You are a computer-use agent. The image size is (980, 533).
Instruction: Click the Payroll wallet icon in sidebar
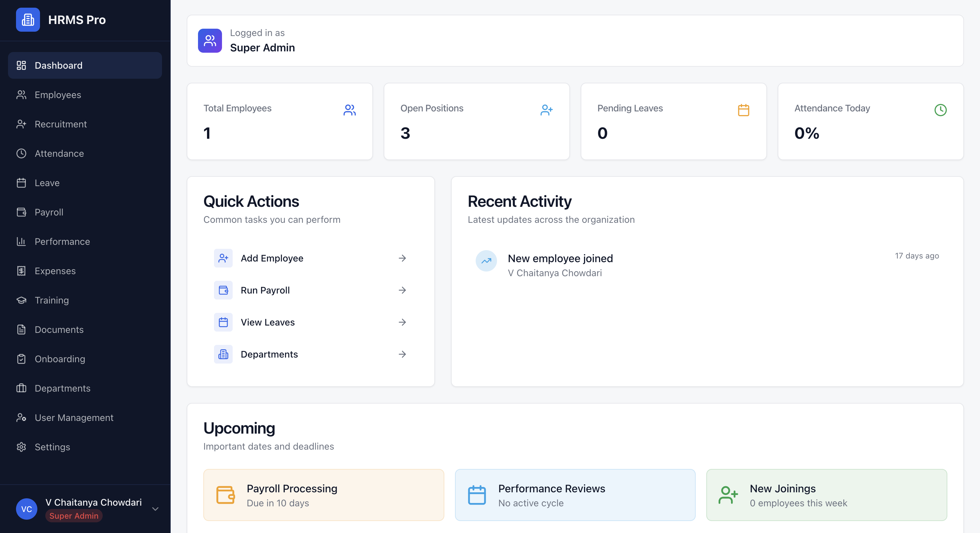pyautogui.click(x=21, y=212)
